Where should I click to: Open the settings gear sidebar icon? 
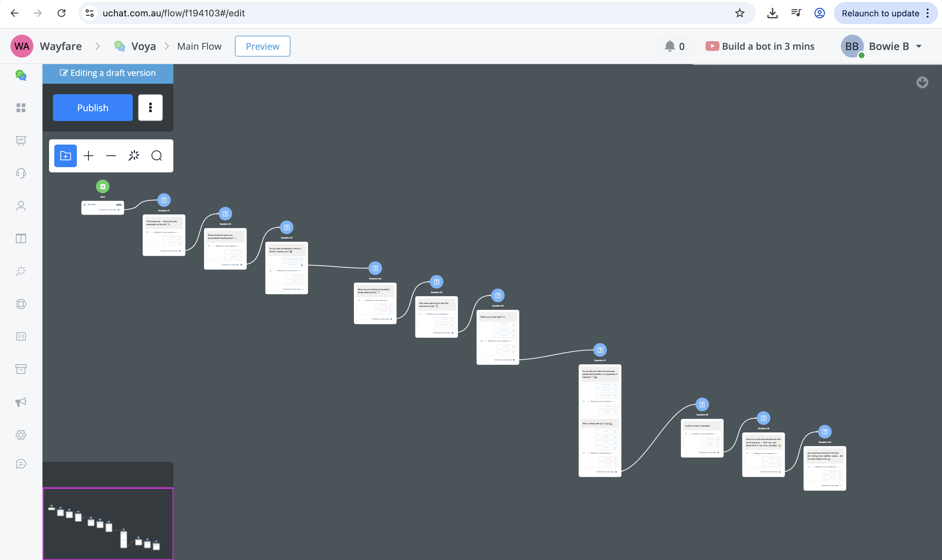[21, 435]
